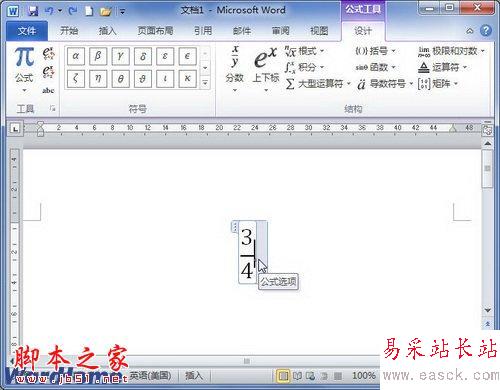Open the 页面布局 tab
This screenshot has width=500, height=390.
(155, 31)
